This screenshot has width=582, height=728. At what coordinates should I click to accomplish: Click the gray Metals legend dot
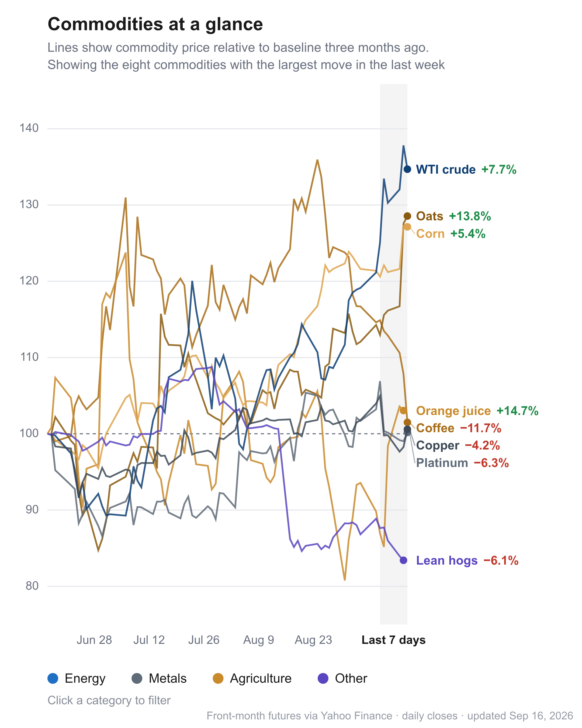tap(137, 678)
